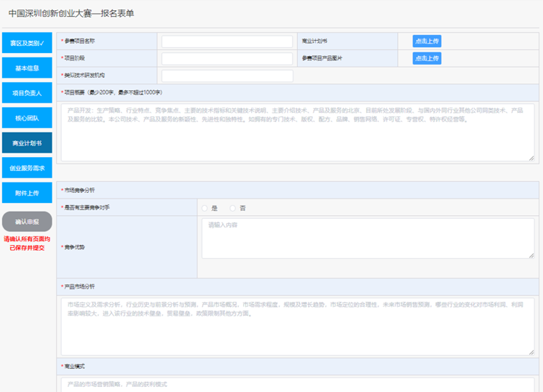Screen dimensions: 543x392
Task: Select the 是 radio for 是否有主要竞争对手
Action: (205, 208)
